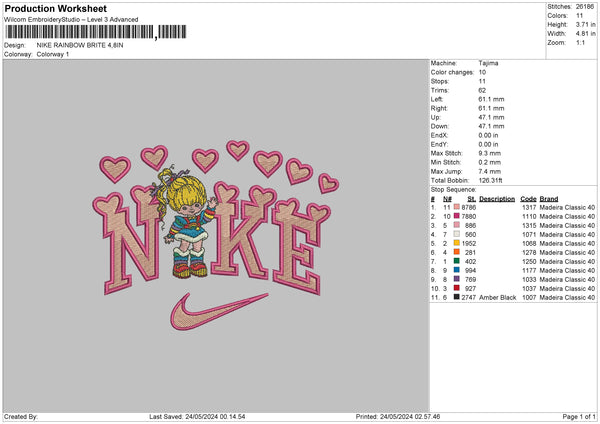
Task: Click the Width value 4.81 in
Action: (x=585, y=34)
